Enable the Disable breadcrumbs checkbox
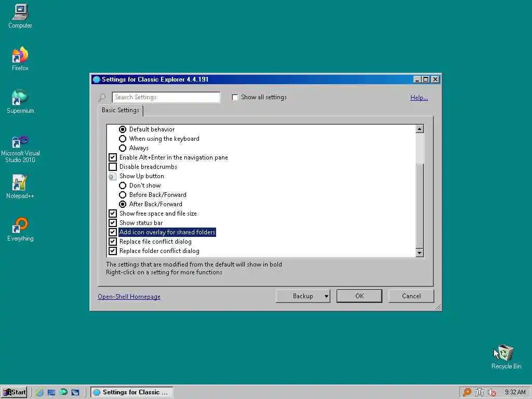The height and width of the screenshot is (399, 532). click(113, 167)
